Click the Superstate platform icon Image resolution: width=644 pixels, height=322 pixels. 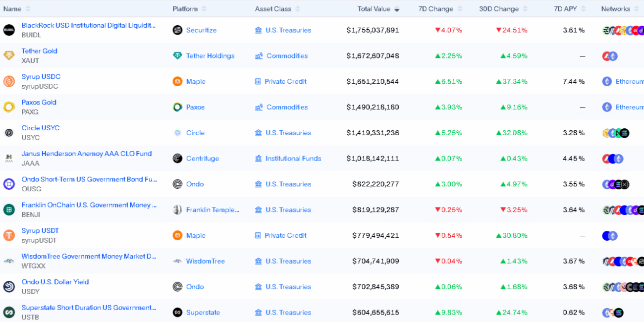point(177,313)
